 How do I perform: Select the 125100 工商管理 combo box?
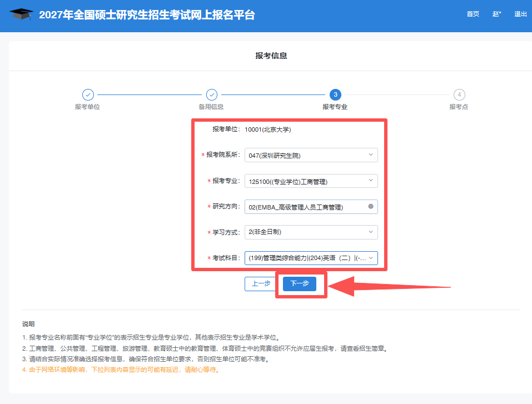coord(311,181)
